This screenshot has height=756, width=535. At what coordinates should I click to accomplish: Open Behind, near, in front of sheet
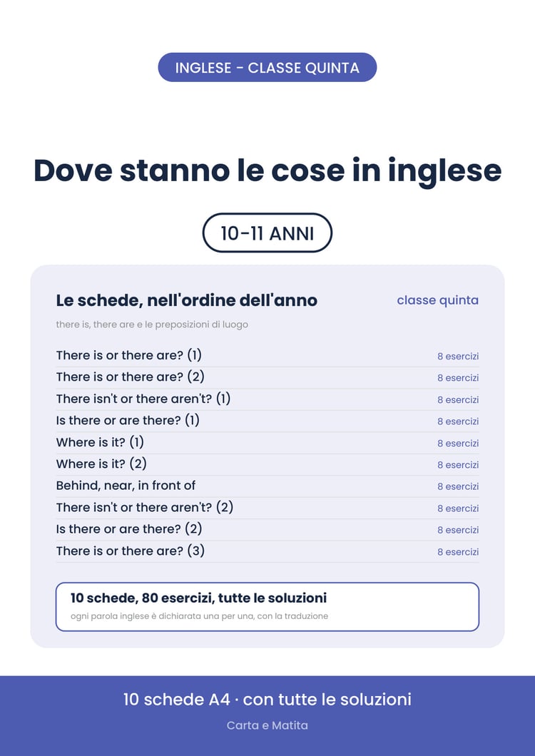[x=267, y=486]
